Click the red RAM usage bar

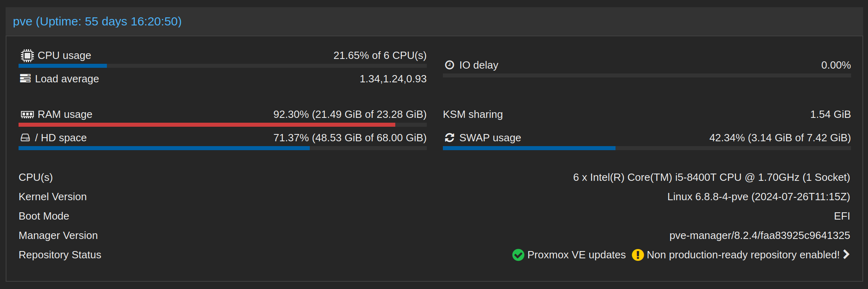click(x=207, y=125)
